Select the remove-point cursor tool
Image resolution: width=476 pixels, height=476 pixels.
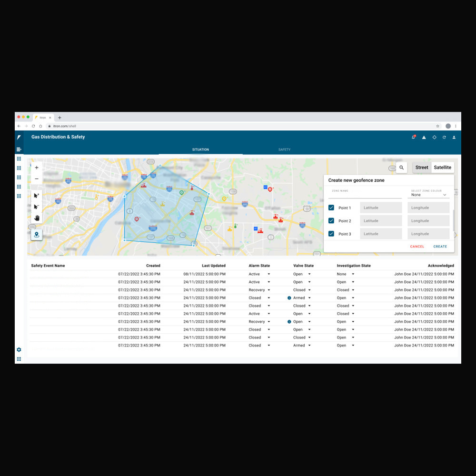(37, 207)
